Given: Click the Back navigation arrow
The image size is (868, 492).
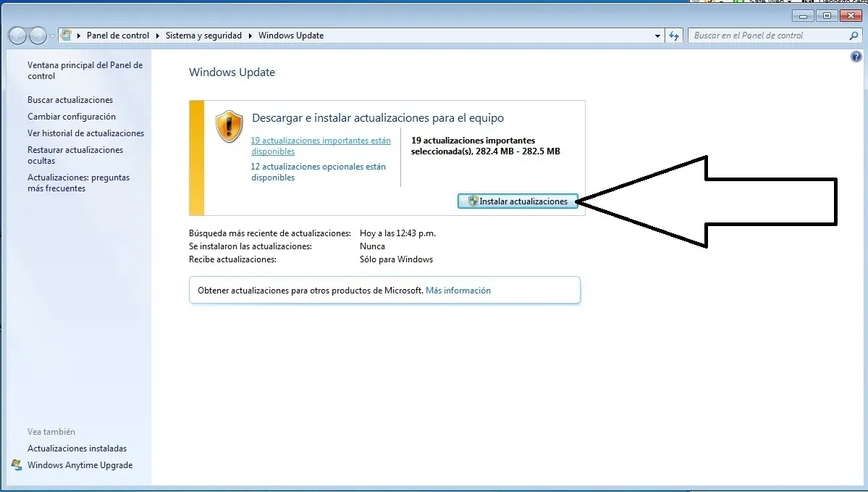Looking at the screenshot, I should 17,36.
